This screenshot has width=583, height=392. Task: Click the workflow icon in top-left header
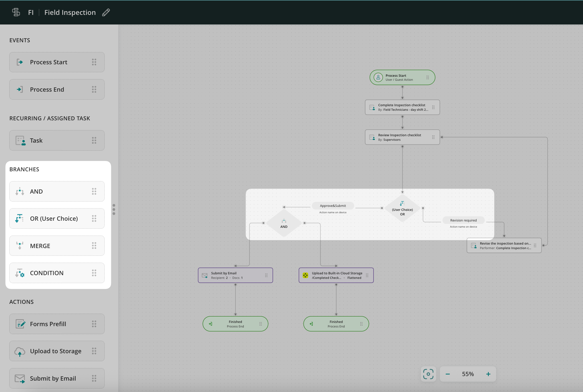pyautogui.click(x=16, y=12)
